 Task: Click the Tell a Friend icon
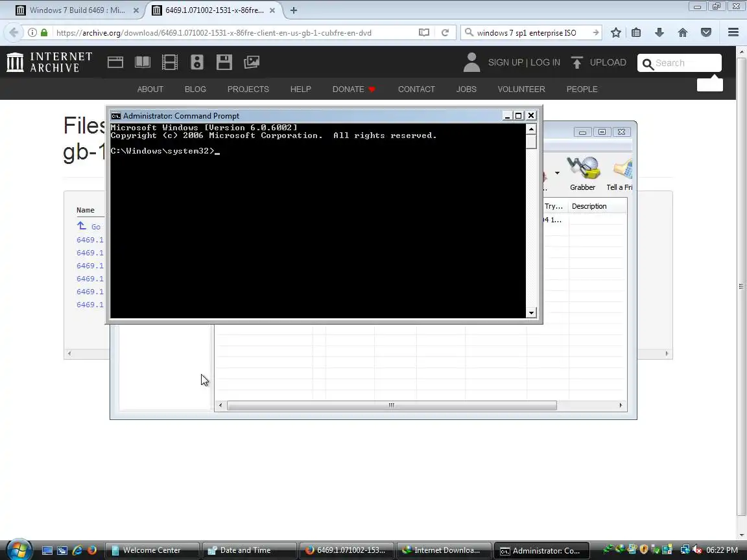[619, 174]
